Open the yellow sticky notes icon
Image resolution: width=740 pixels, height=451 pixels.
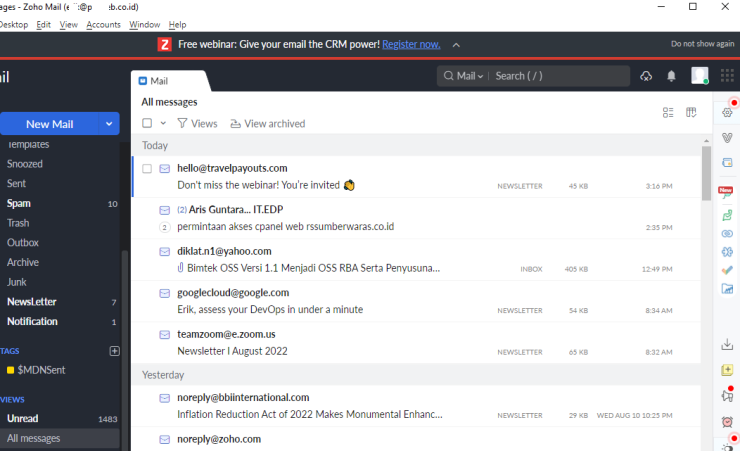[x=727, y=370]
